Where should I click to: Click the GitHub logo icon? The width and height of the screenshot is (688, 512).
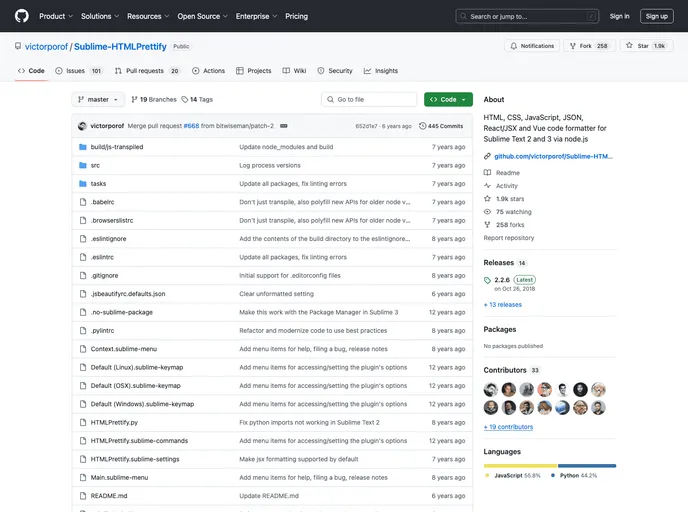[22, 16]
